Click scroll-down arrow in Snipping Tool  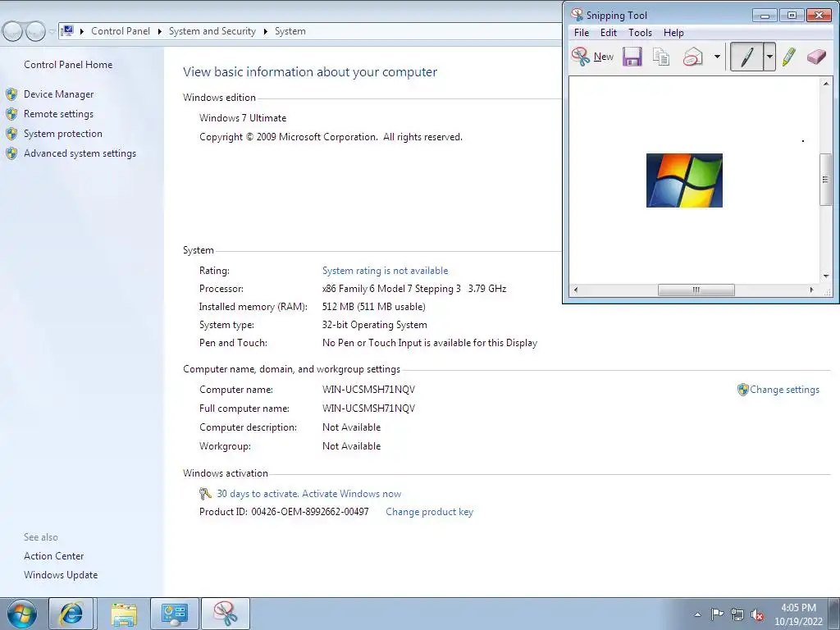point(825,276)
